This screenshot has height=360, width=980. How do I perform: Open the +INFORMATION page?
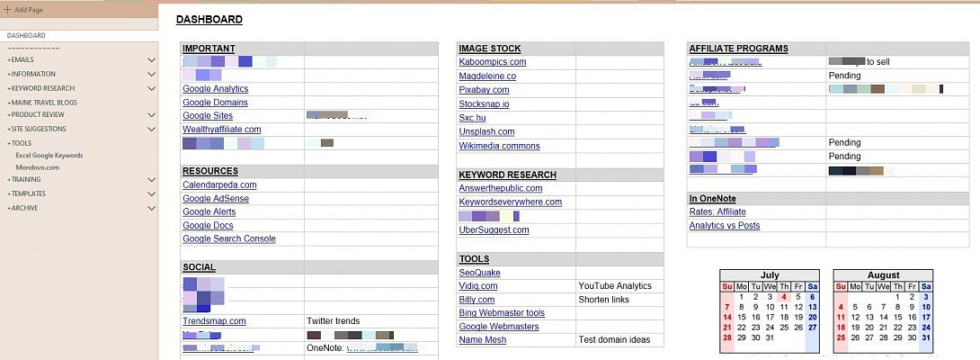[x=31, y=74]
